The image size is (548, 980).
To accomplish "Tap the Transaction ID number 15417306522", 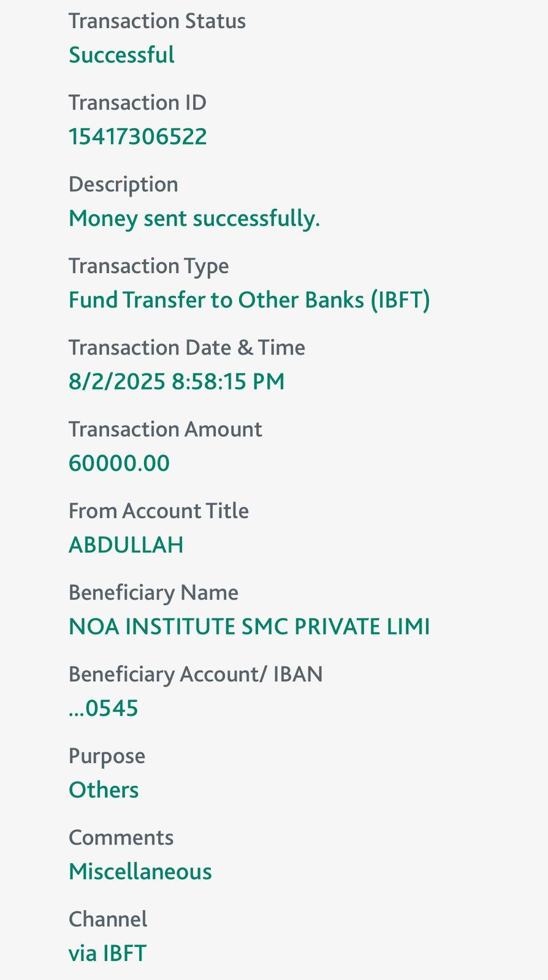I will click(x=138, y=137).
